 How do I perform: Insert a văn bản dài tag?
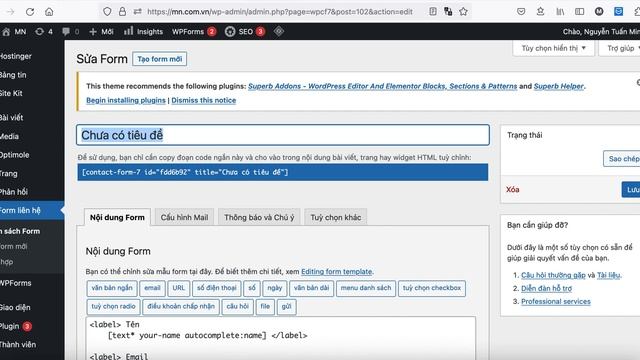pyautogui.click(x=311, y=288)
